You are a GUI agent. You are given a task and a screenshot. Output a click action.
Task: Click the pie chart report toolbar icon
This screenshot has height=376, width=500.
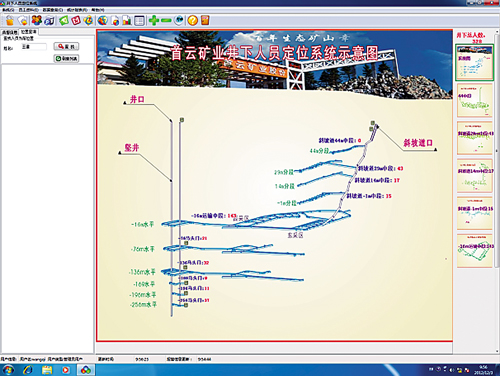click(115, 21)
